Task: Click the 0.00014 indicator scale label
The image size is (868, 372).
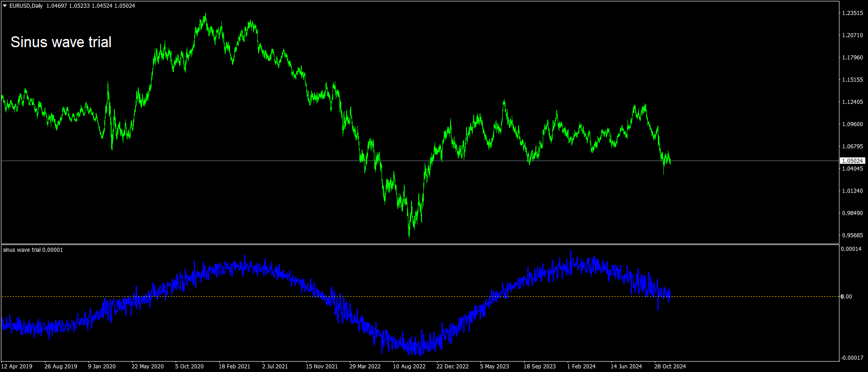Action: click(851, 249)
